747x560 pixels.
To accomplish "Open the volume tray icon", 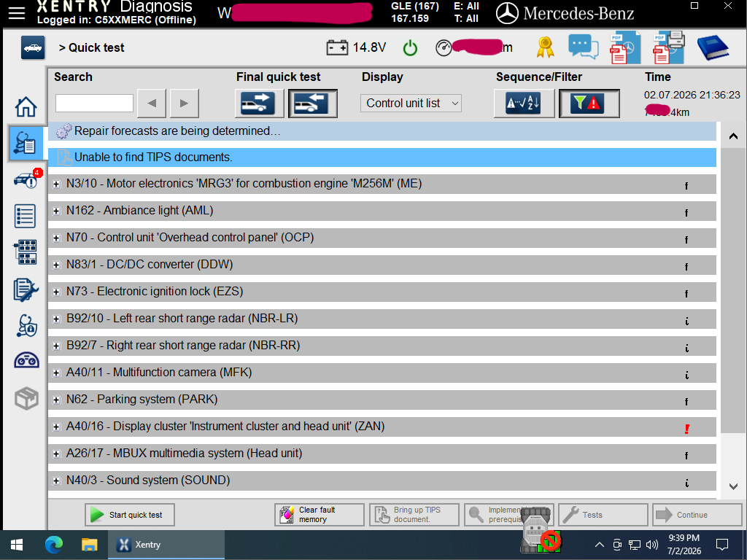I will [652, 545].
